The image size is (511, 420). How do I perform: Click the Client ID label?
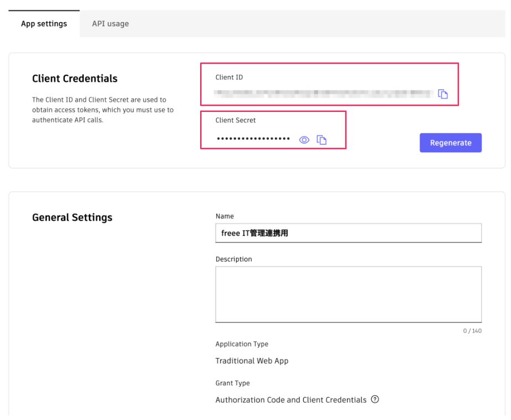pyautogui.click(x=229, y=78)
